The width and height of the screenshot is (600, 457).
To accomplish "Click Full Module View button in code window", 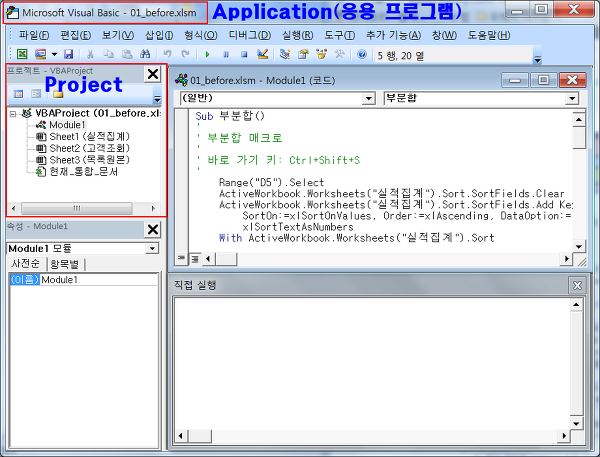I will tap(195, 259).
